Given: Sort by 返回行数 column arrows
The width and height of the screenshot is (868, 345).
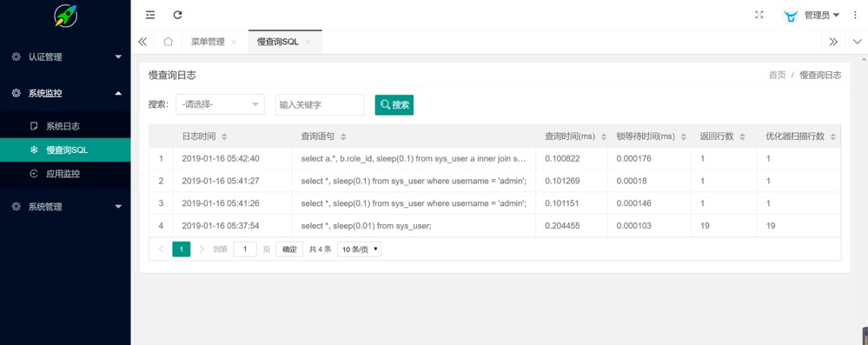Looking at the screenshot, I should point(742,136).
